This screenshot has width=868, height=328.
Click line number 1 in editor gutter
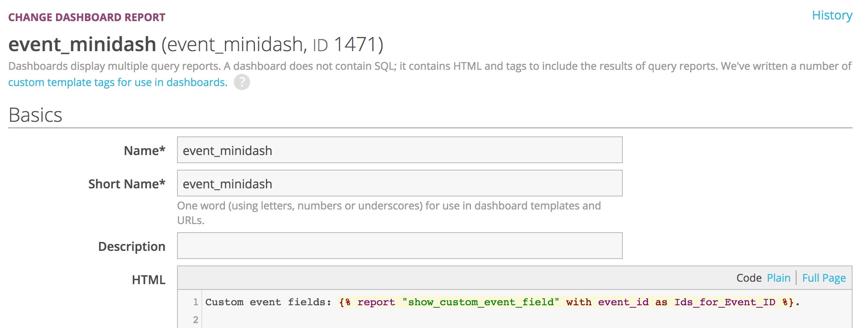[195, 302]
